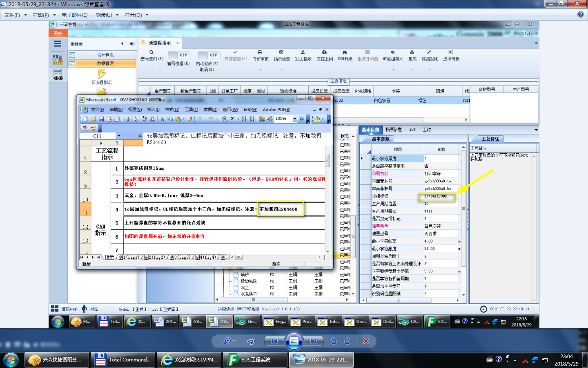Viewport: 588px width, 368px height.
Task: Click the Excel Save toolbar icon
Action: [101, 119]
